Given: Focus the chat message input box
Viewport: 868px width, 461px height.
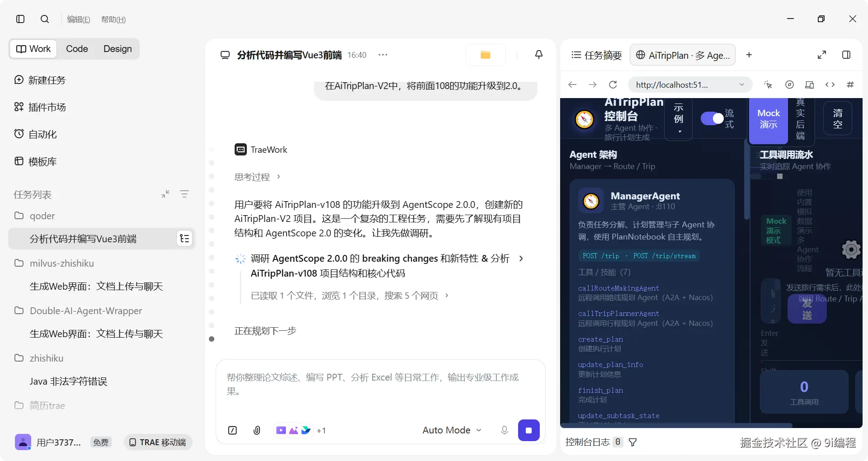Looking at the screenshot, I should tap(380, 384).
